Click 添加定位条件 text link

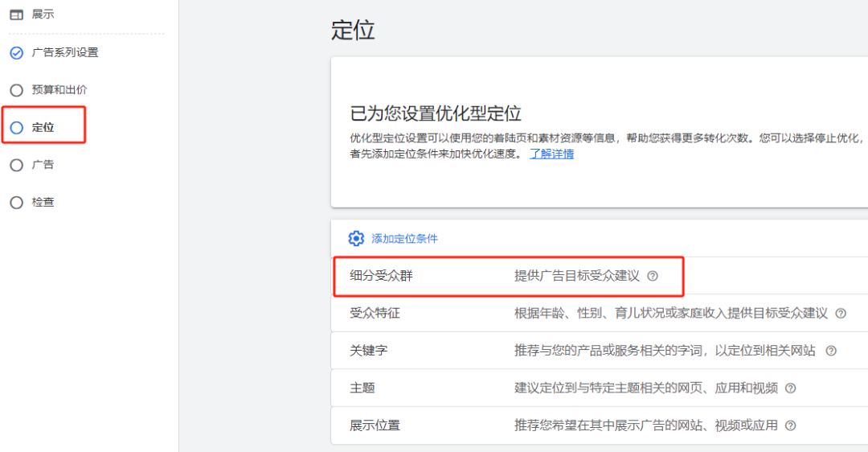404,239
